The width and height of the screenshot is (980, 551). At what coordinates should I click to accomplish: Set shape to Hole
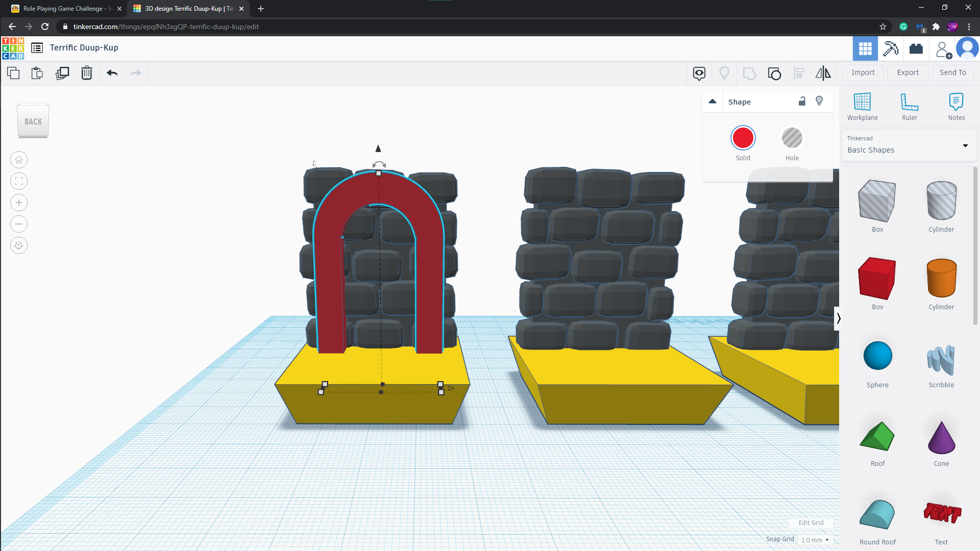click(x=792, y=138)
